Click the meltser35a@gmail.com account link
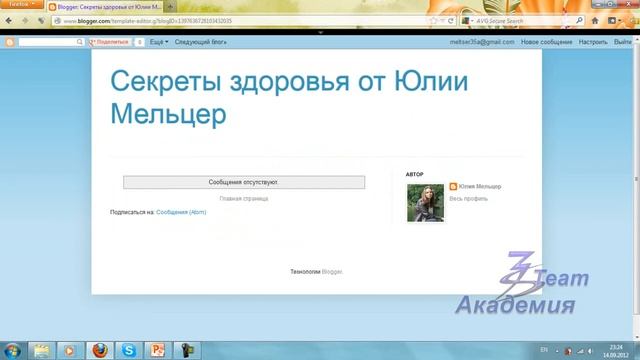This screenshot has height=360, width=640. (482, 42)
